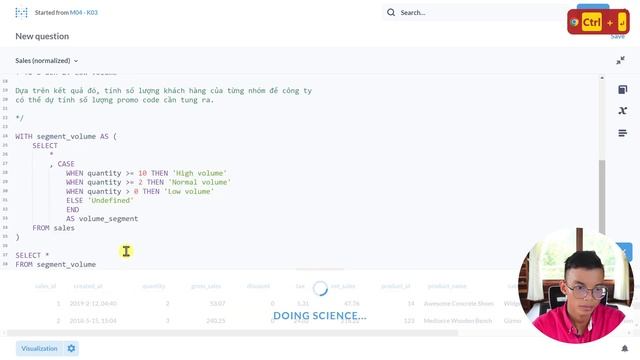This screenshot has width=640, height=360.
Task: Open the Metabase home logo
Action: point(21,13)
